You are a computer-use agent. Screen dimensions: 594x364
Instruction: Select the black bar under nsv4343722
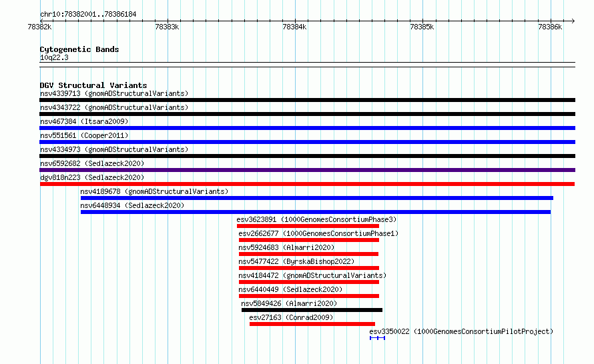[x=307, y=114]
